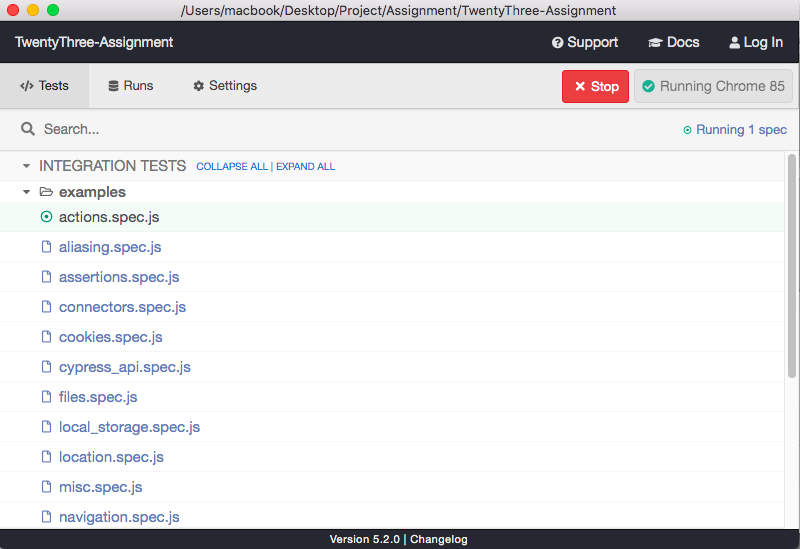
Task: Open Docs in the top navigation
Action: [673, 42]
